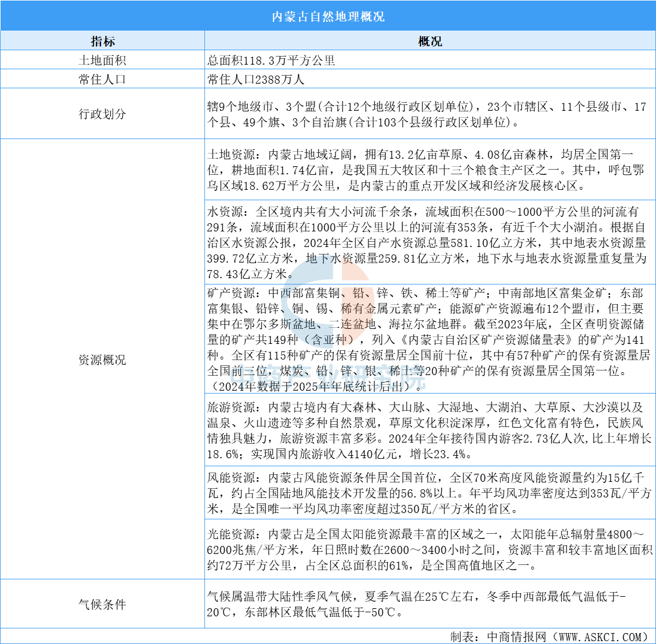The height and width of the screenshot is (644, 656).
Task: Select the cell describing 9个地级市 and 3个盟
Action: pyautogui.click(x=430, y=114)
